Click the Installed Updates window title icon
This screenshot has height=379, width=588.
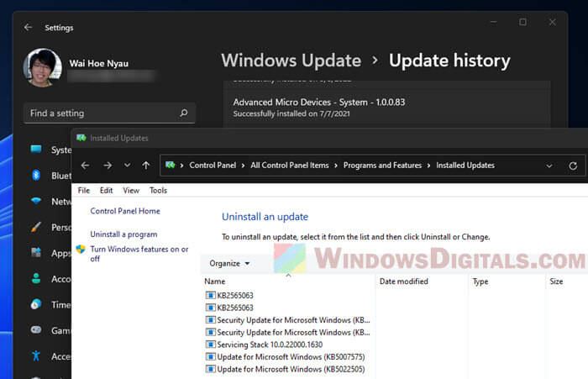81,138
